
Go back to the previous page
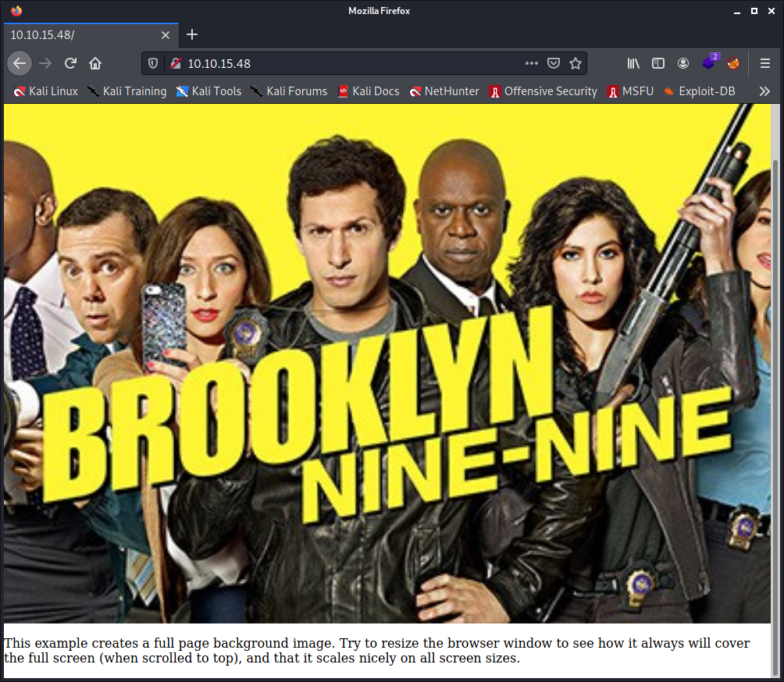pyautogui.click(x=20, y=63)
